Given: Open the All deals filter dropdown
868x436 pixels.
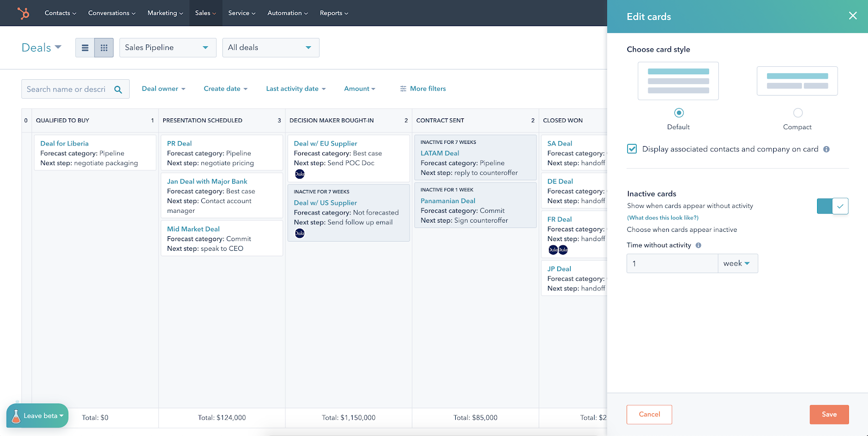Looking at the screenshot, I should tap(271, 48).
